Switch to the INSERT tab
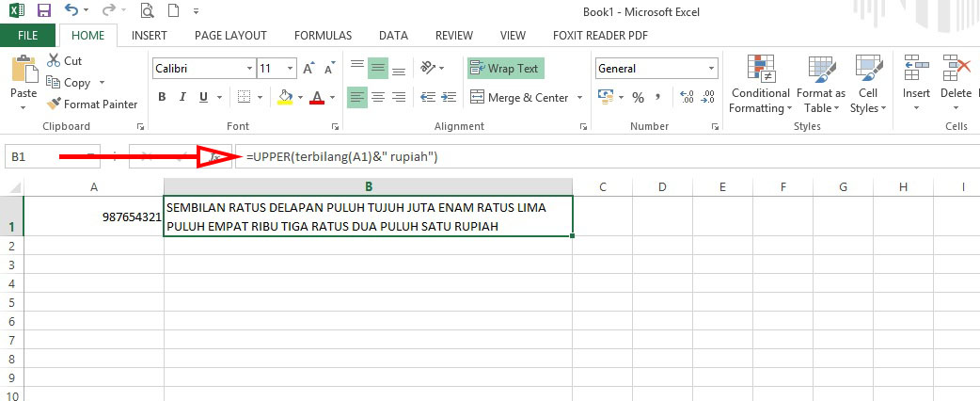The image size is (980, 401). point(150,36)
